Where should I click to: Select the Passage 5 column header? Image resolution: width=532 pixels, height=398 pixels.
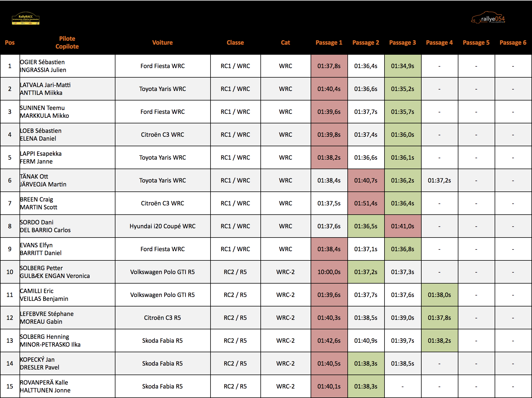click(x=476, y=43)
